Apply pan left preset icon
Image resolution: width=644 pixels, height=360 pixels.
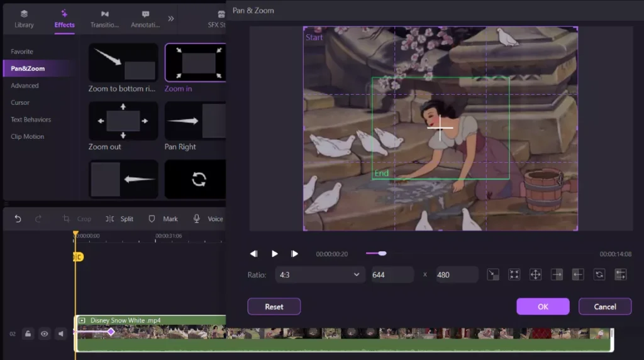[578, 274]
